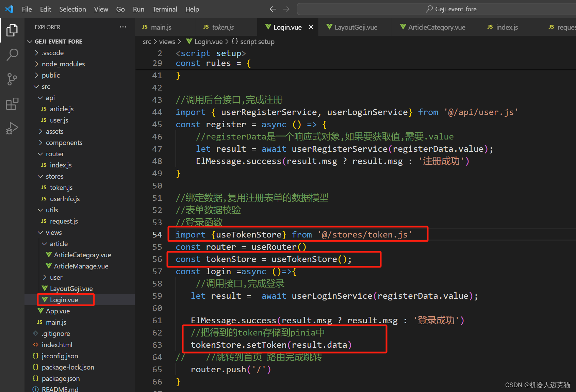The image size is (576, 392).
Task: Open the Run and Debug icon
Action: pyautogui.click(x=12, y=128)
